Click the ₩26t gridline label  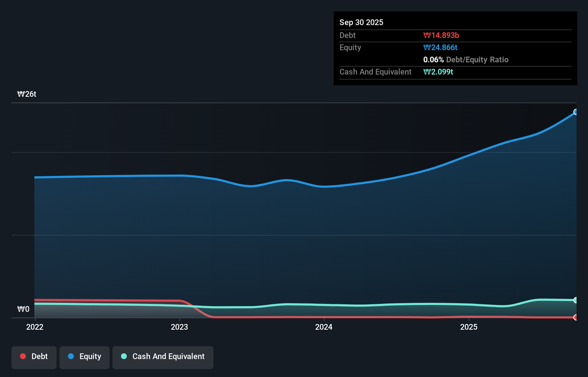27,94
